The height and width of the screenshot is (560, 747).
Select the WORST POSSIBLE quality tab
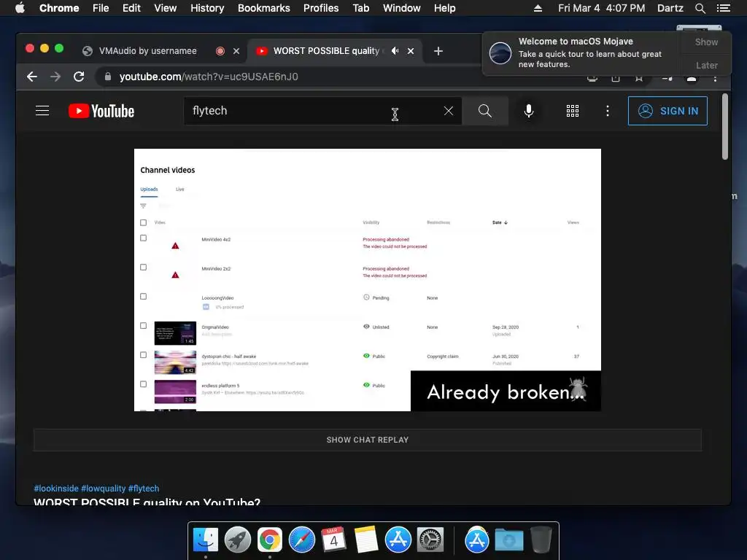point(326,51)
